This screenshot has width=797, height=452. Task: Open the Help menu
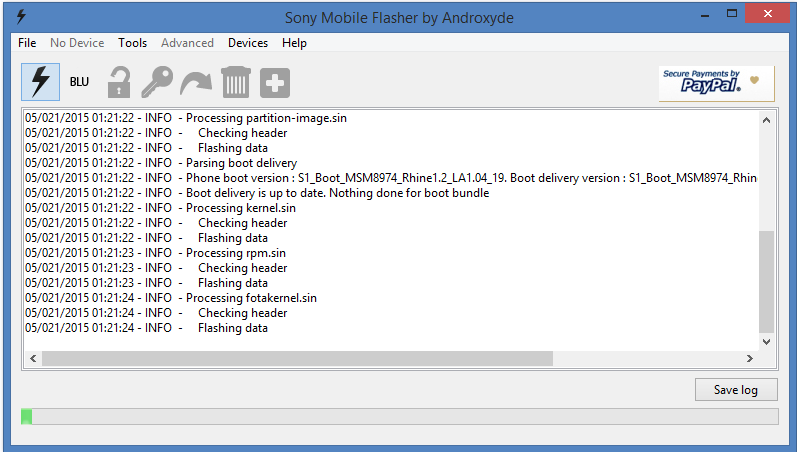[294, 43]
